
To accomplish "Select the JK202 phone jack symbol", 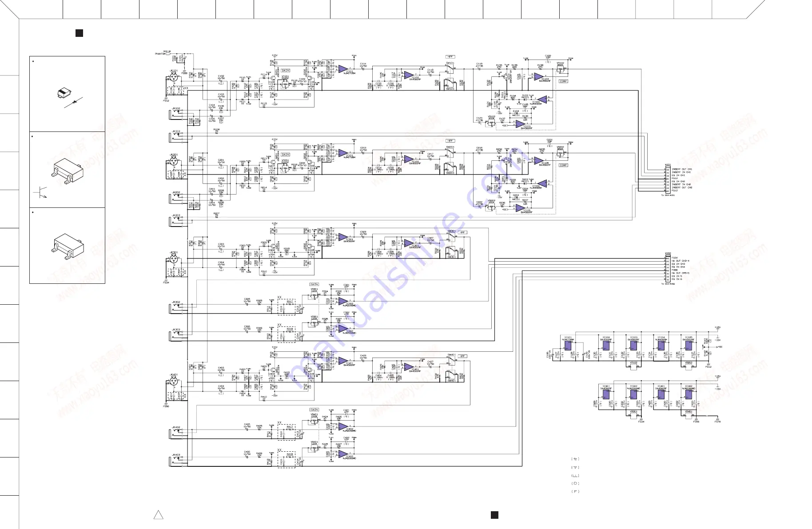I will click(176, 199).
